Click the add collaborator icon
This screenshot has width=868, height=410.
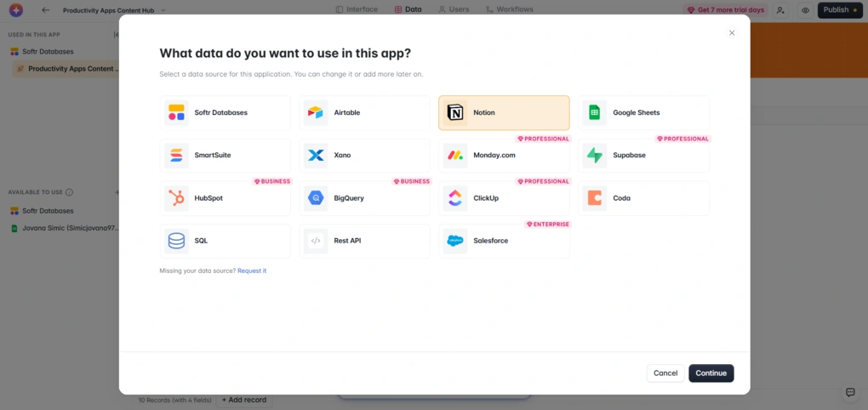tap(780, 10)
